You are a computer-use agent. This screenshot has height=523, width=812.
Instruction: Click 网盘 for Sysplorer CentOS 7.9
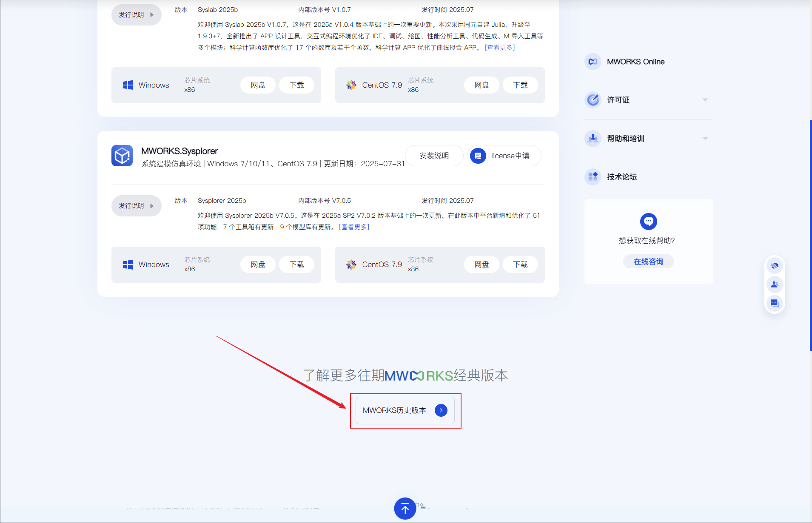point(482,264)
